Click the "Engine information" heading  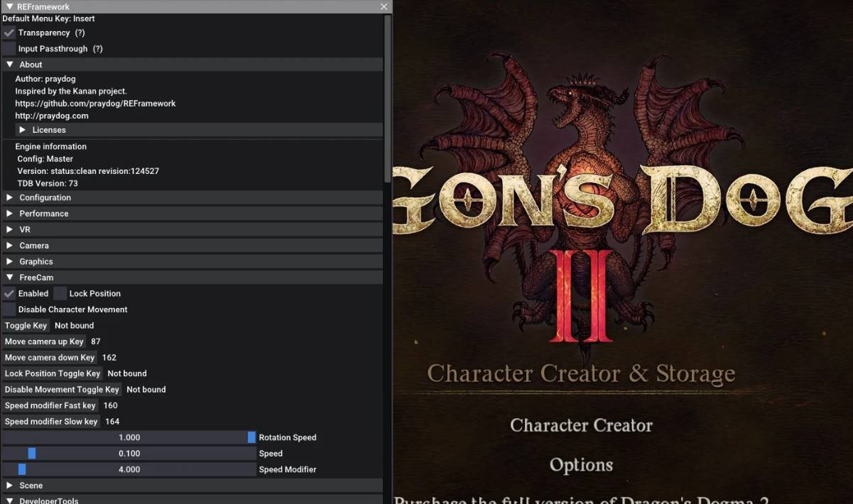[x=51, y=146]
